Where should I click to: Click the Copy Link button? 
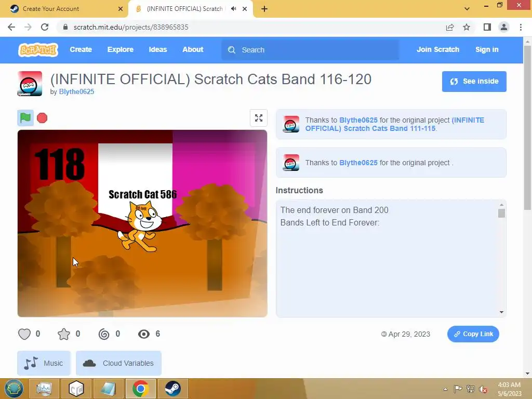point(473,334)
